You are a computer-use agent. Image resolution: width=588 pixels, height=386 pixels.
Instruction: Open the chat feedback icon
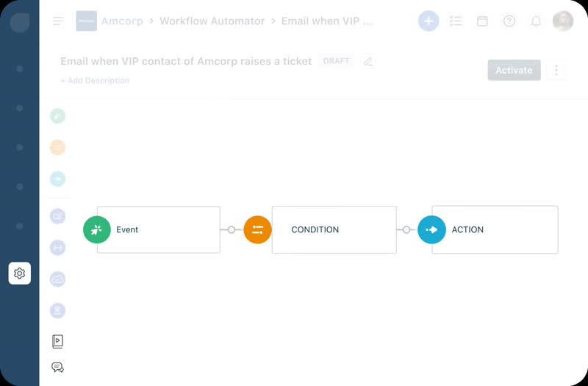pyautogui.click(x=57, y=367)
